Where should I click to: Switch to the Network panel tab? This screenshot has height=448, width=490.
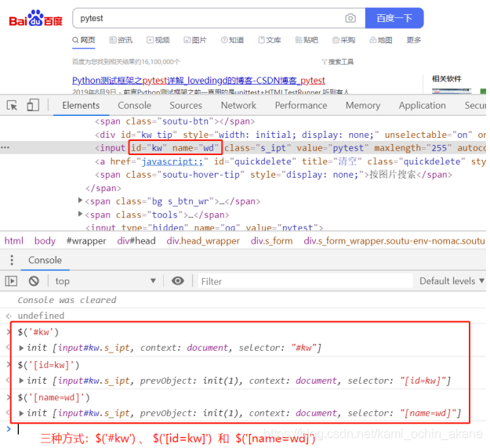pyautogui.click(x=238, y=105)
